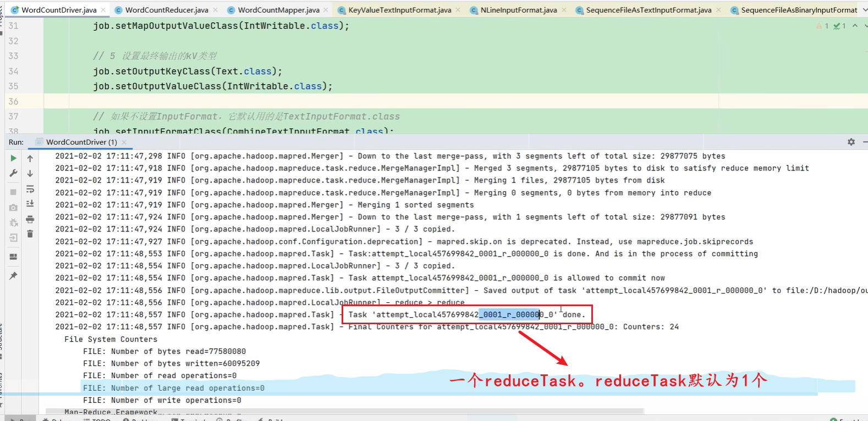
Task: Select the WordCountDriver (1) run tab
Action: [81, 142]
